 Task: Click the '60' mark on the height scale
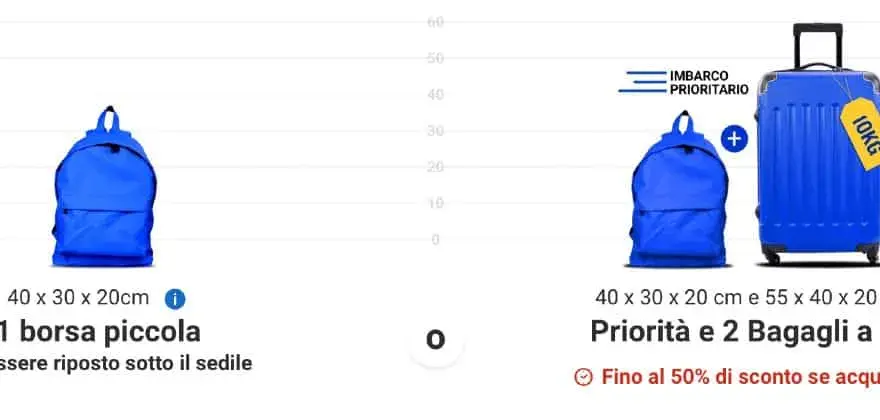coord(436,22)
